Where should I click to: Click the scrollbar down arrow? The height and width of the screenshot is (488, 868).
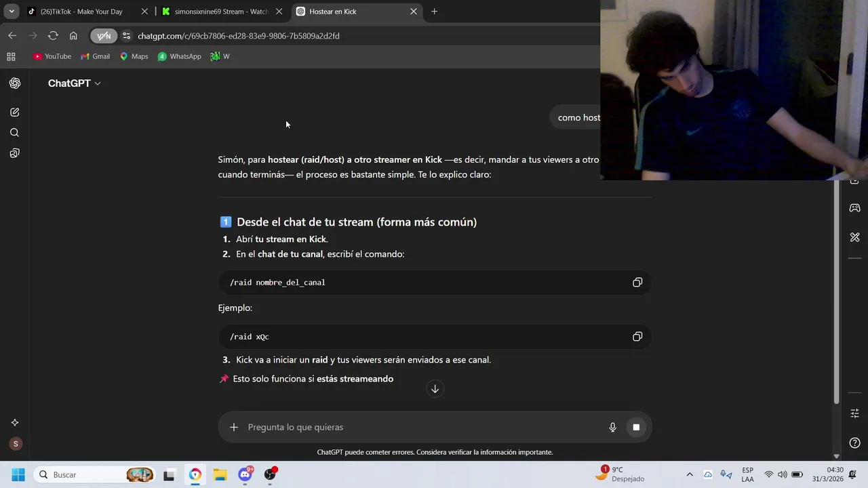836,456
